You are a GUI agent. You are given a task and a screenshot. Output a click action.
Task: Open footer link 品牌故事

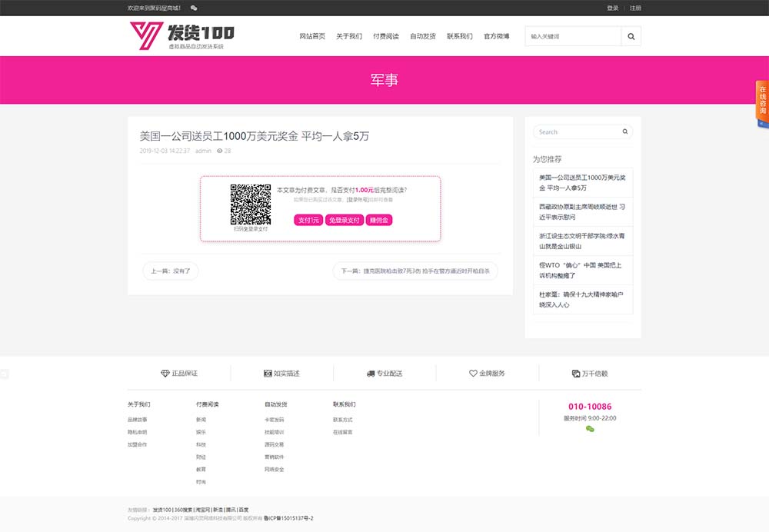point(138,420)
